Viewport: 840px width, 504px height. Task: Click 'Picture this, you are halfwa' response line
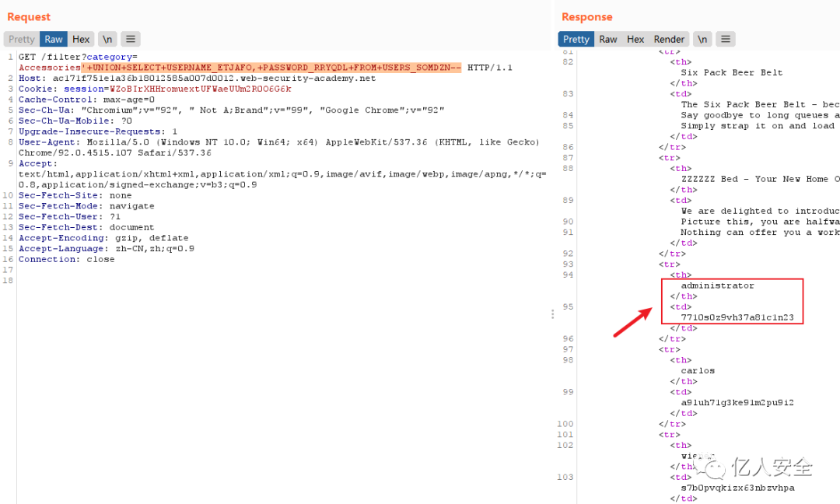(760, 222)
